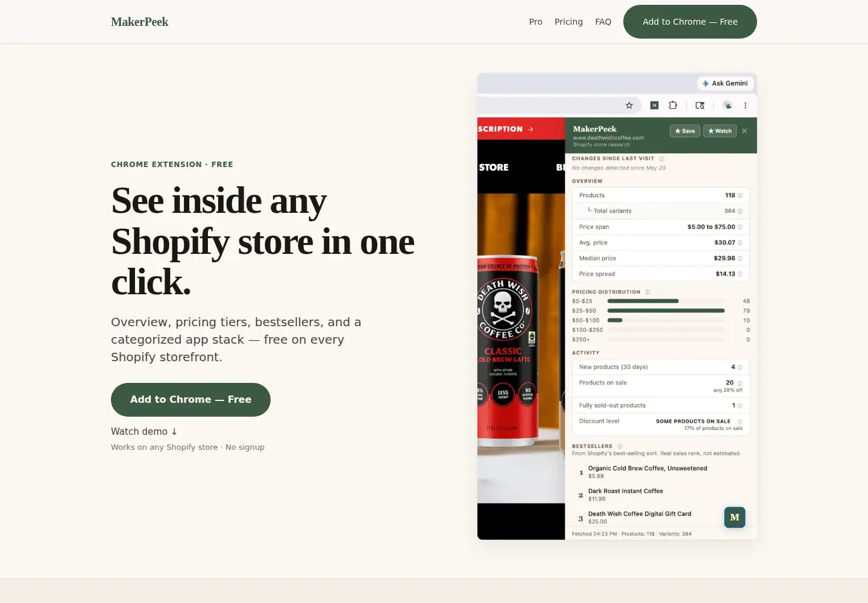Click the $25-$50 pricing distribution bar

(666, 311)
